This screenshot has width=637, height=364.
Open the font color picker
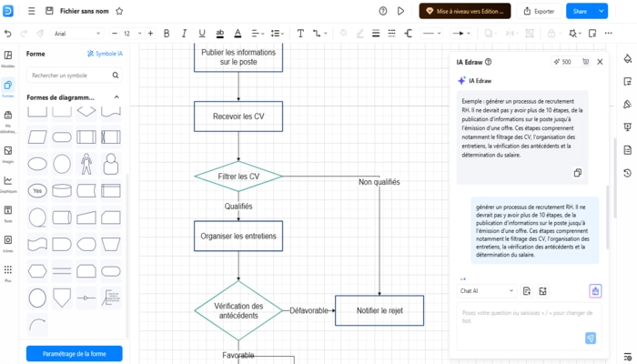pyautogui.click(x=238, y=34)
